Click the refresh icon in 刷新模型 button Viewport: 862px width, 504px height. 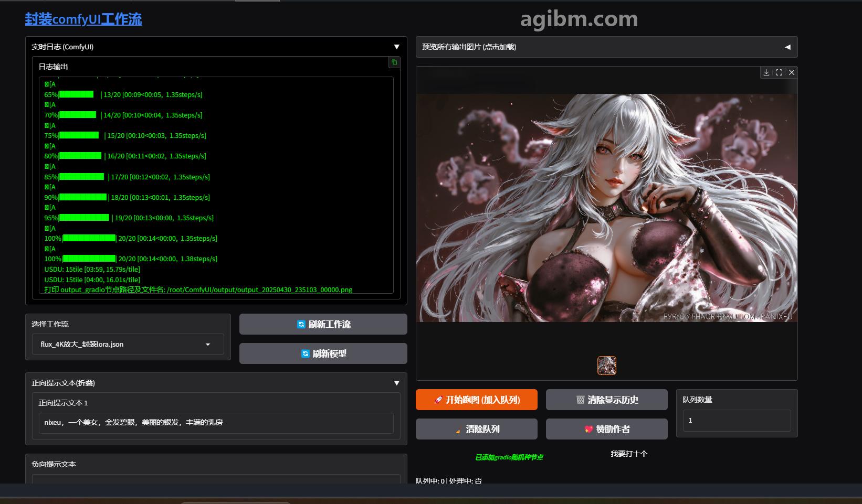(306, 354)
